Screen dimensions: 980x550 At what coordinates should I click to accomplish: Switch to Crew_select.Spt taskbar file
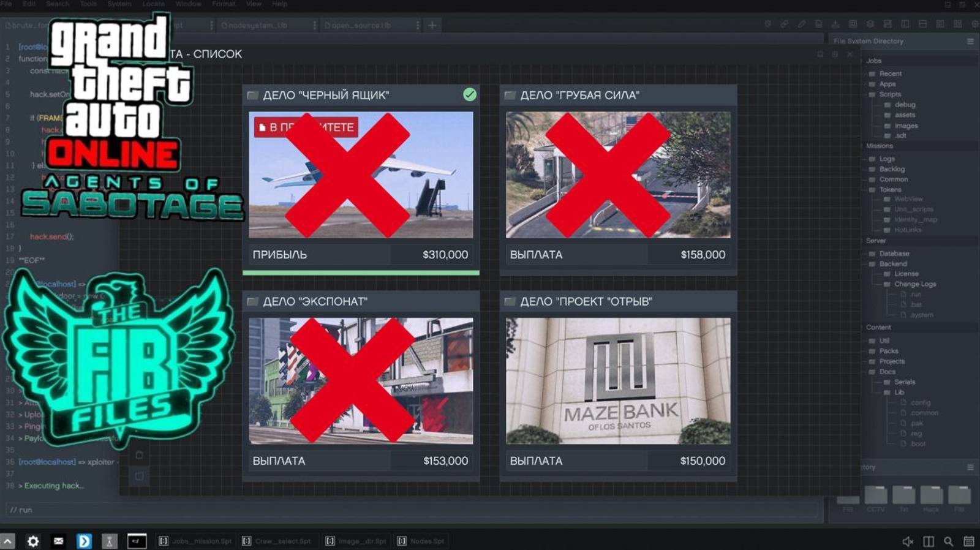276,541
